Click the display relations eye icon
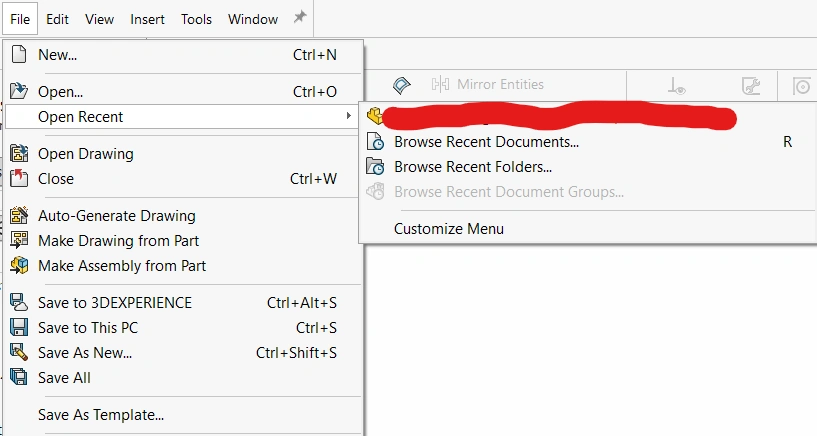The height and width of the screenshot is (436, 817). click(676, 85)
